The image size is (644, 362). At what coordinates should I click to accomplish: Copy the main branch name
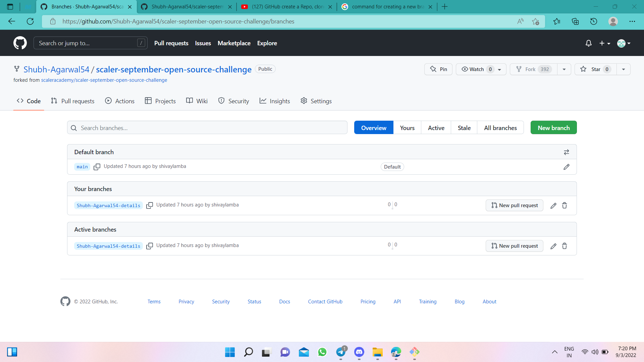(97, 167)
